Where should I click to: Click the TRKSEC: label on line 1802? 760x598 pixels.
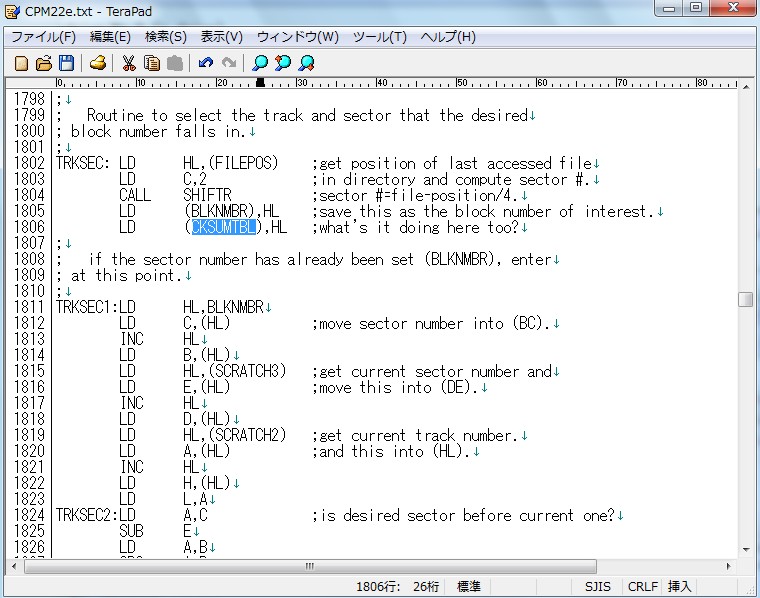coord(83,163)
